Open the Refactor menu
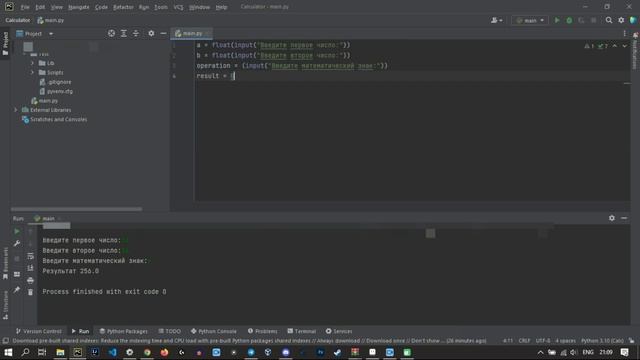 [123, 7]
